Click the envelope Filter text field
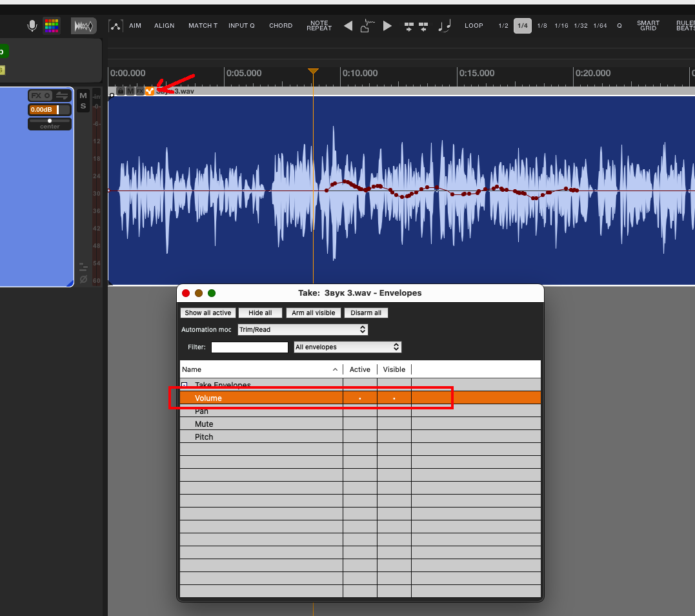 pos(249,347)
